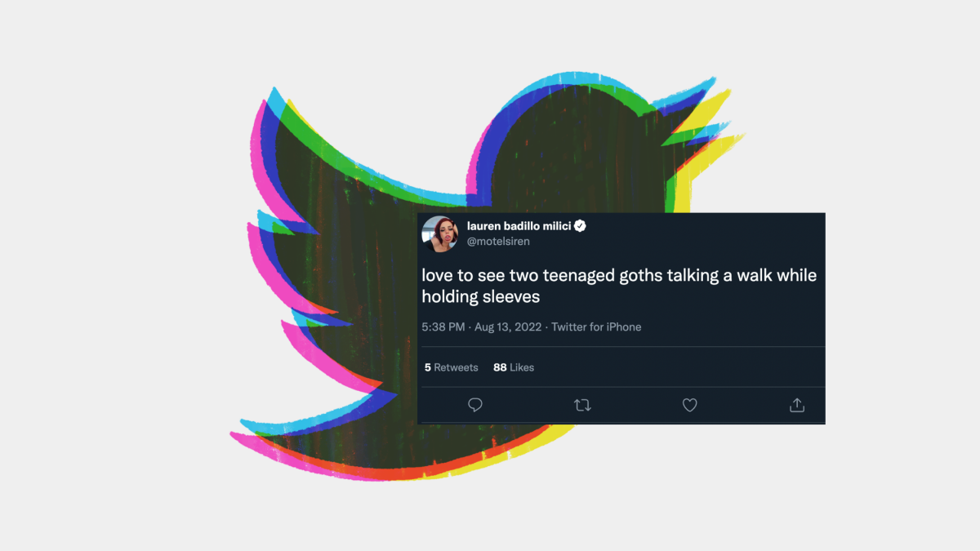This screenshot has height=551, width=980.
Task: Select the Aug 13, 2022 date
Action: tap(508, 327)
